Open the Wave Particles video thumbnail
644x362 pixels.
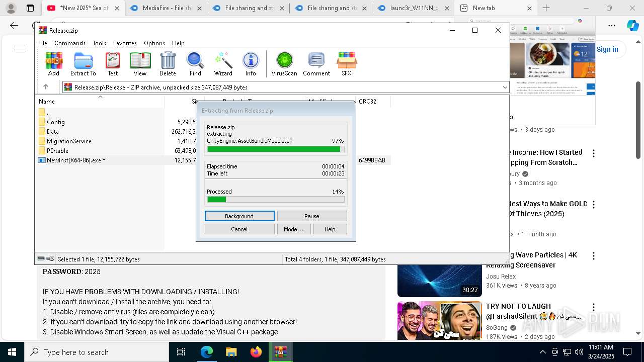(440, 274)
